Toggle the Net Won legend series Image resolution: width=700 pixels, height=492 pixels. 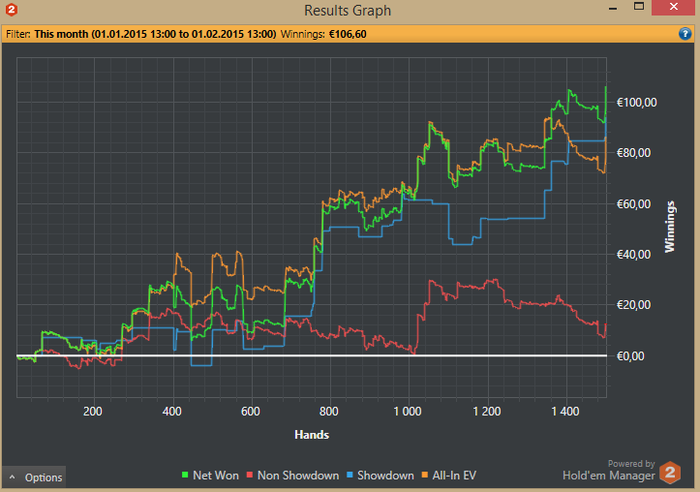210,475
